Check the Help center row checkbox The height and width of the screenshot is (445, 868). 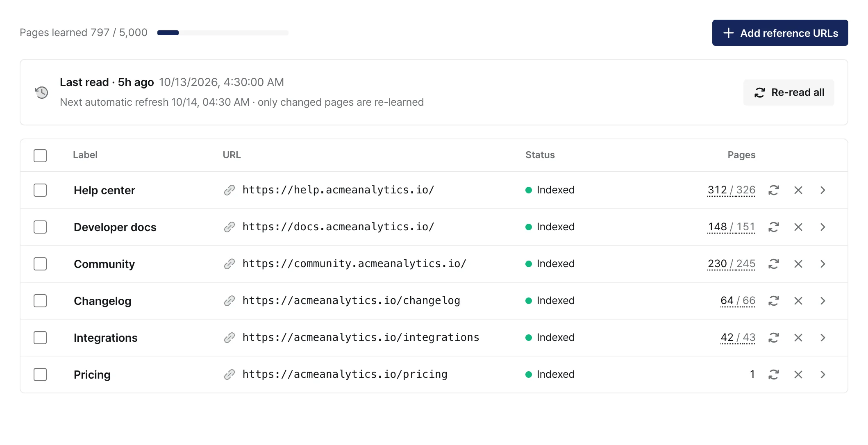pyautogui.click(x=40, y=190)
